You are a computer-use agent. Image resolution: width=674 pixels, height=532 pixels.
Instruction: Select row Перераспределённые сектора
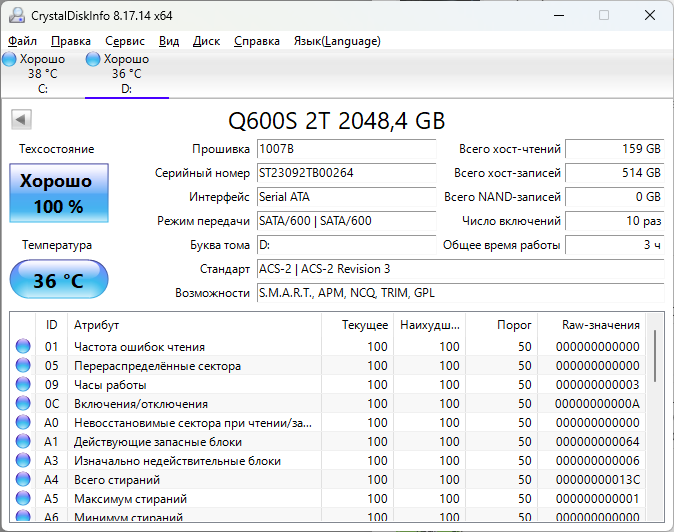click(x=328, y=365)
